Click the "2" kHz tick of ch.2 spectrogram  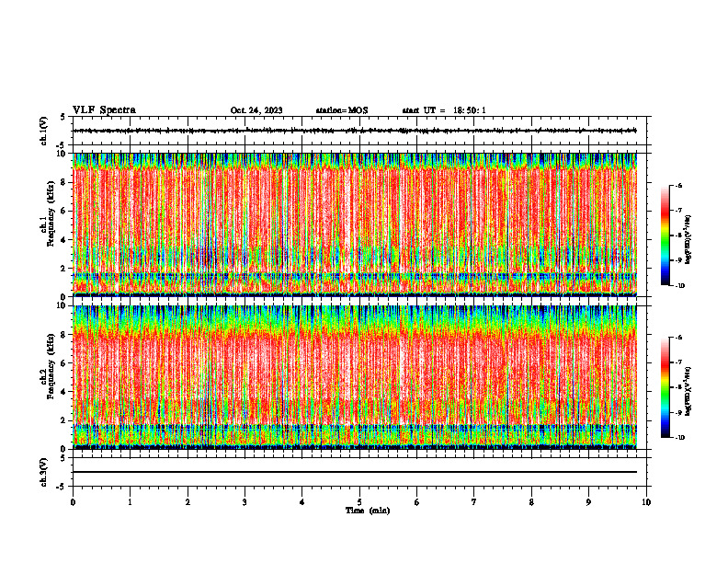[64, 420]
